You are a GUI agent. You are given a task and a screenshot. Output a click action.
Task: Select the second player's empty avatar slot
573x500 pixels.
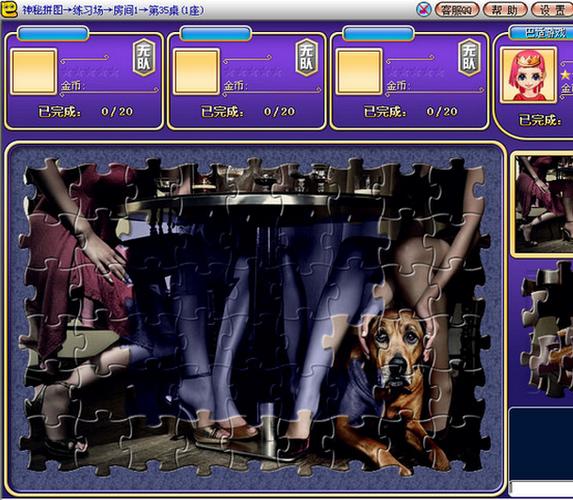coord(197,72)
